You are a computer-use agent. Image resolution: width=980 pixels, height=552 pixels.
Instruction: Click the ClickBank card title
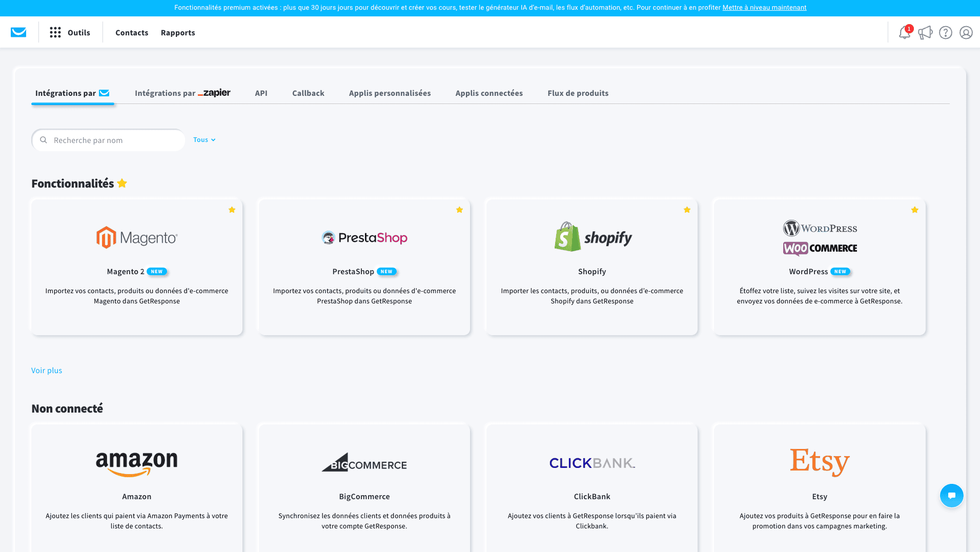[x=592, y=497]
